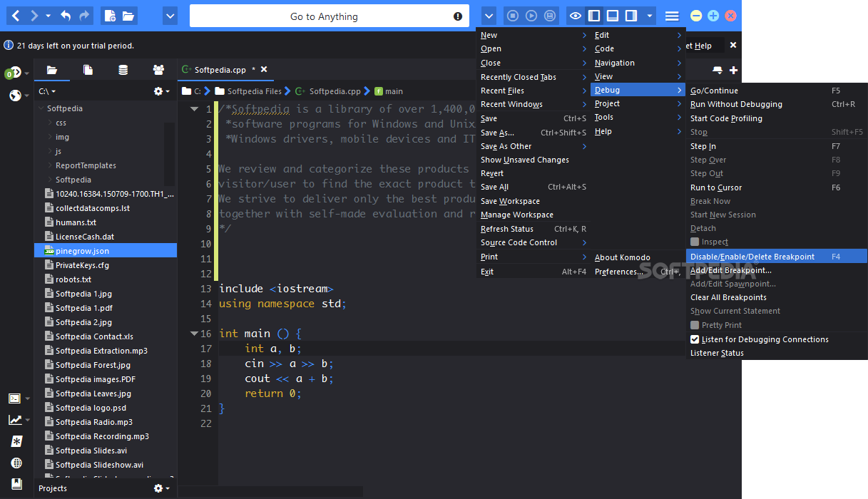The height and width of the screenshot is (499, 868).
Task: Open the Open Files sidebar tab
Action: [87, 70]
